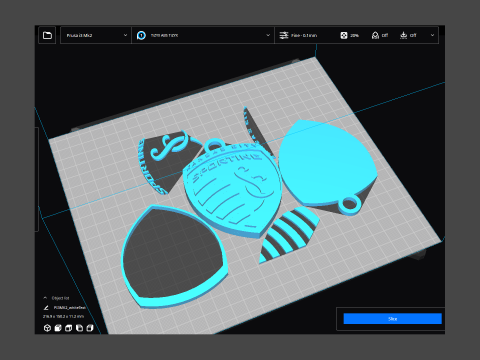This screenshot has width=480, height=360.
Task: Click the 20% infill value
Action: pos(354,35)
